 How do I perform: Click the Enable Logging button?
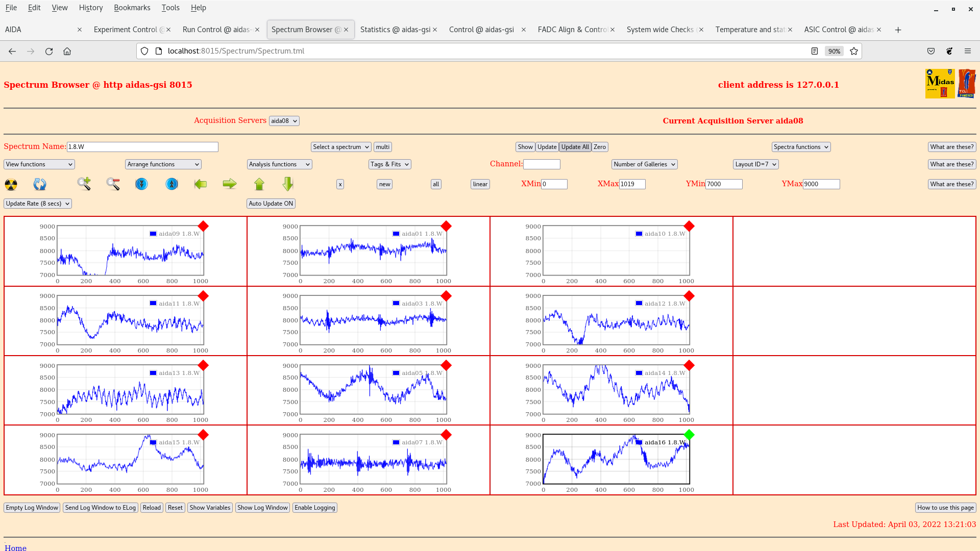point(315,508)
